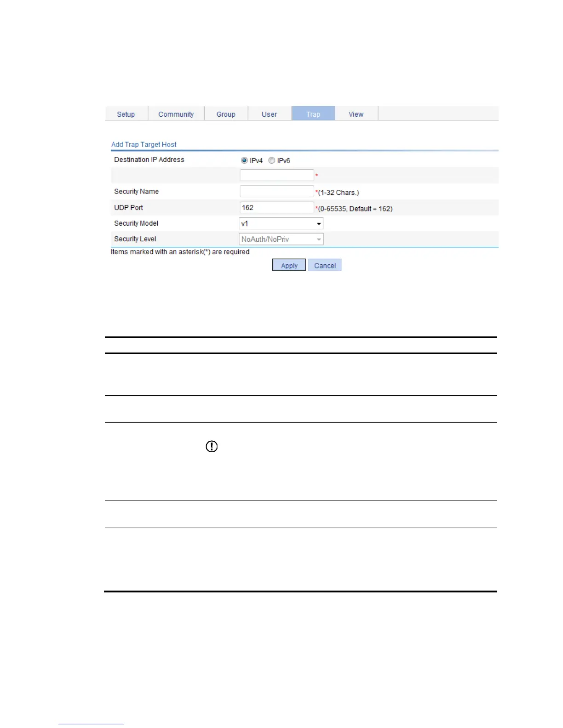Open the View tab

click(356, 114)
